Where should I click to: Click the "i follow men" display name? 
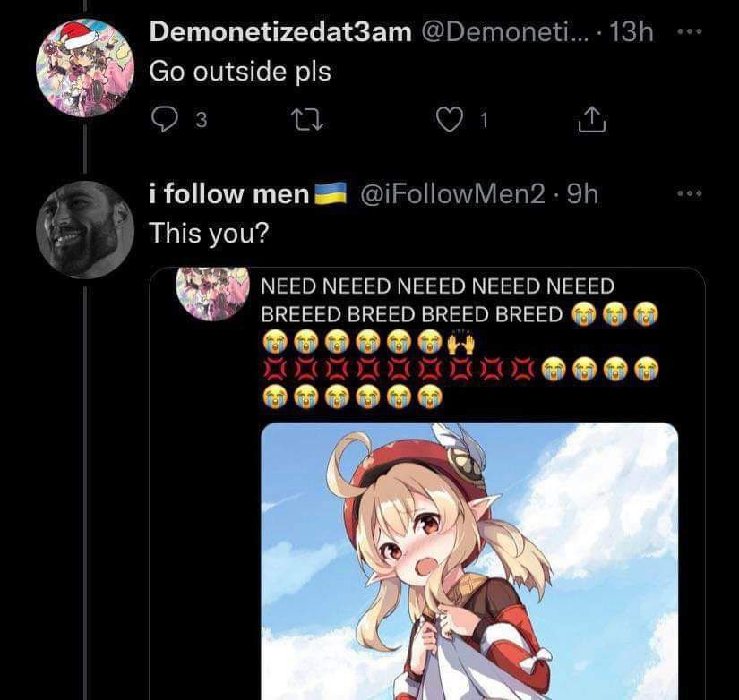[x=228, y=193]
